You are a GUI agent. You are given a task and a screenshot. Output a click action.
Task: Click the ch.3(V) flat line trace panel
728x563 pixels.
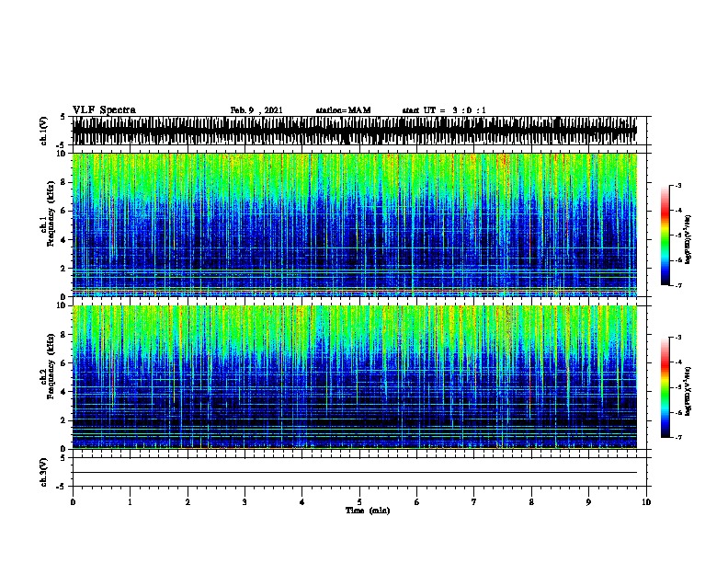pos(359,472)
